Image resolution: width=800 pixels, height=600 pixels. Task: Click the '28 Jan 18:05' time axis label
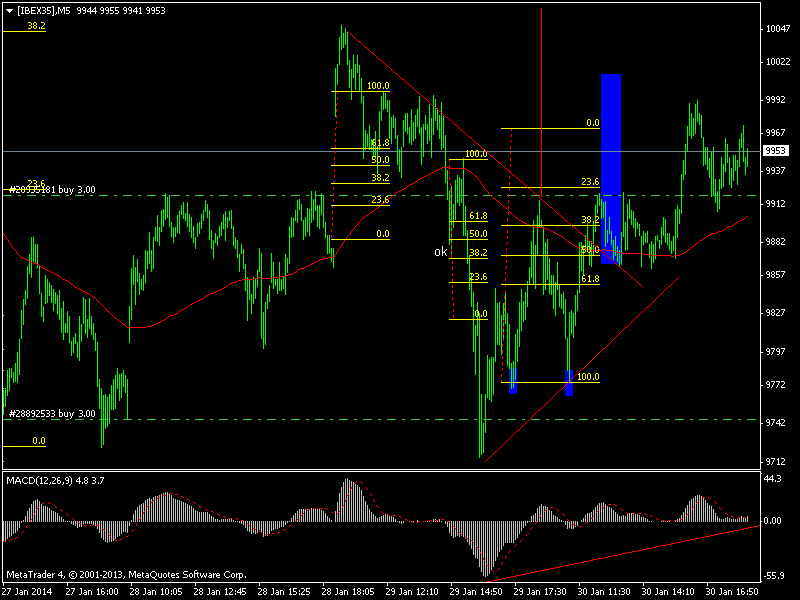pyautogui.click(x=347, y=591)
